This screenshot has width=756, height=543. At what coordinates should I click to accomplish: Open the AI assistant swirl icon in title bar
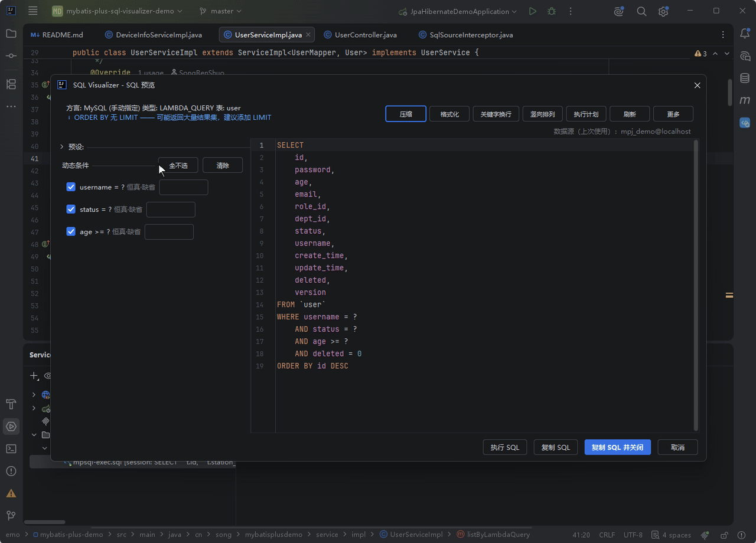click(x=619, y=11)
